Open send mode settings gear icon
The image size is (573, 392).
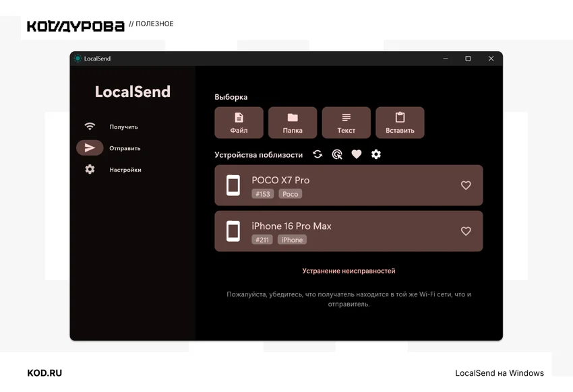click(x=376, y=154)
